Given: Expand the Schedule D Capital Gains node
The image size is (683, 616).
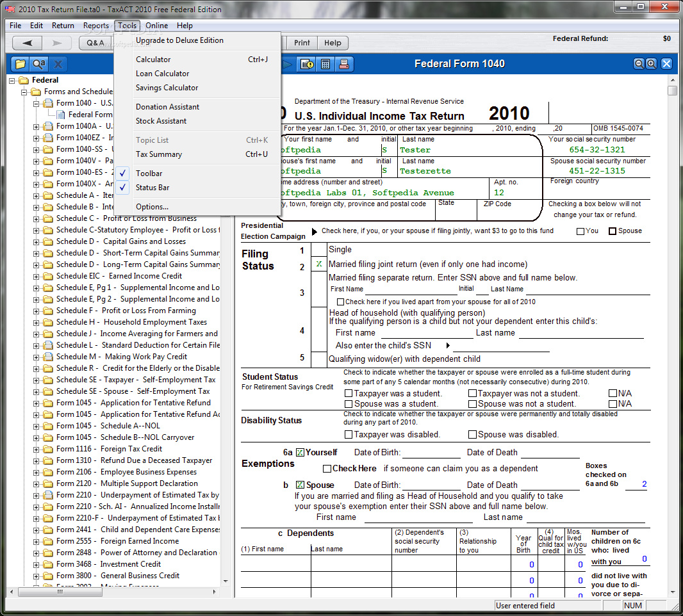Looking at the screenshot, I should [37, 242].
